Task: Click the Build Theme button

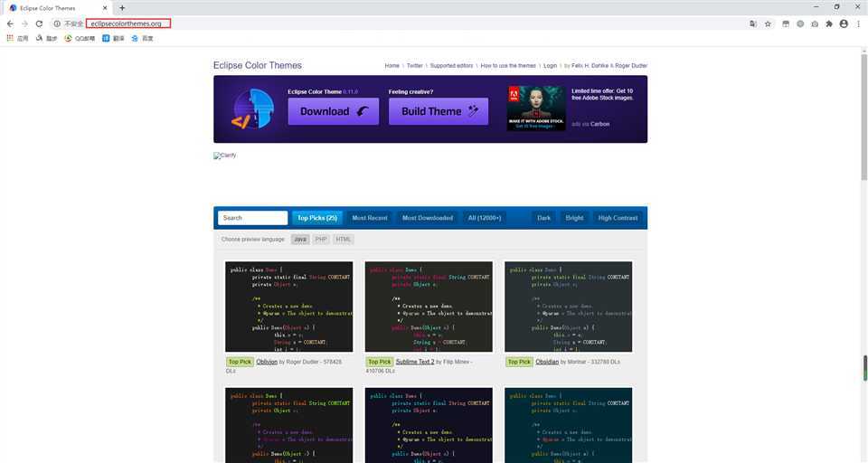Action: pyautogui.click(x=439, y=111)
